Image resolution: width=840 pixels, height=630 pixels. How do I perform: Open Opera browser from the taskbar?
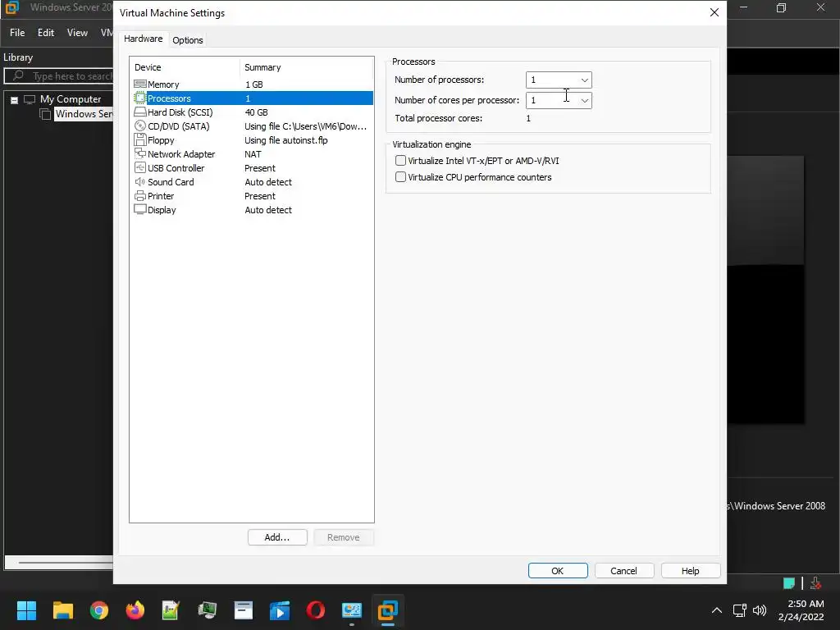pyautogui.click(x=316, y=610)
